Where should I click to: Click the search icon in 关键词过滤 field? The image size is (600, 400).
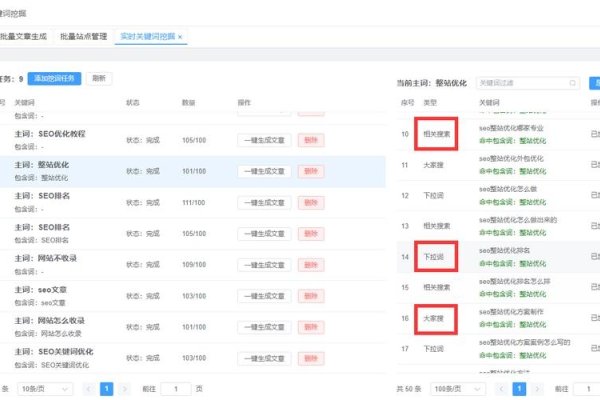572,83
